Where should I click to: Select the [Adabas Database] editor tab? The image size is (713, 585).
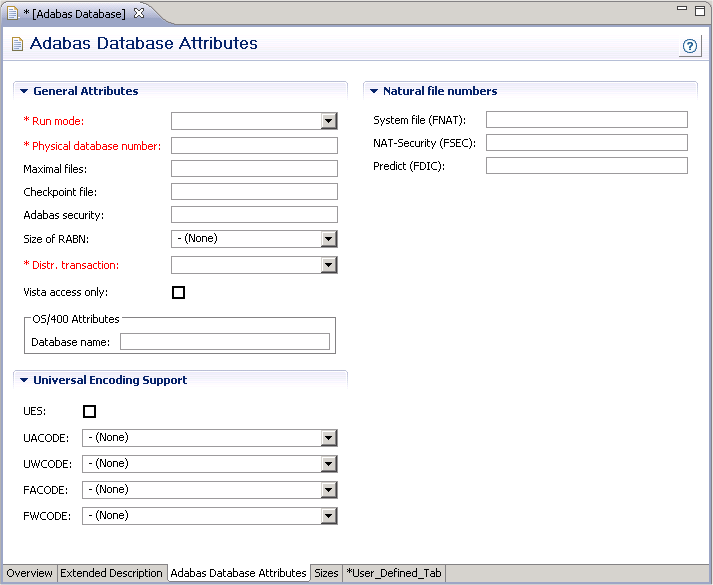(75, 14)
